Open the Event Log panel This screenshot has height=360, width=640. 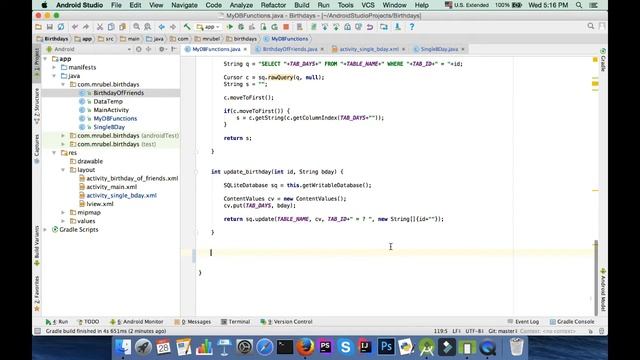click(x=523, y=322)
